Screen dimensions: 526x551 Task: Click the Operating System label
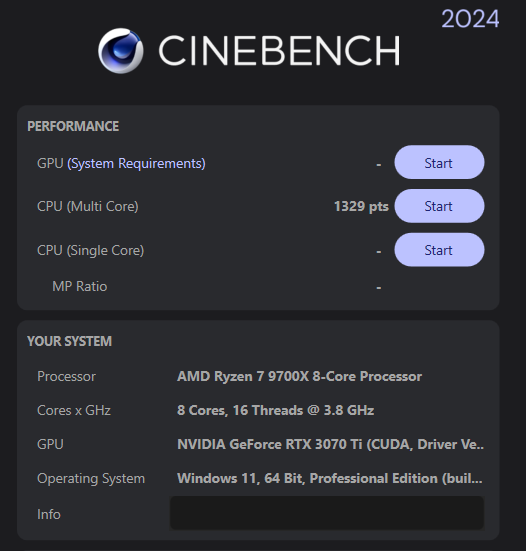91,479
